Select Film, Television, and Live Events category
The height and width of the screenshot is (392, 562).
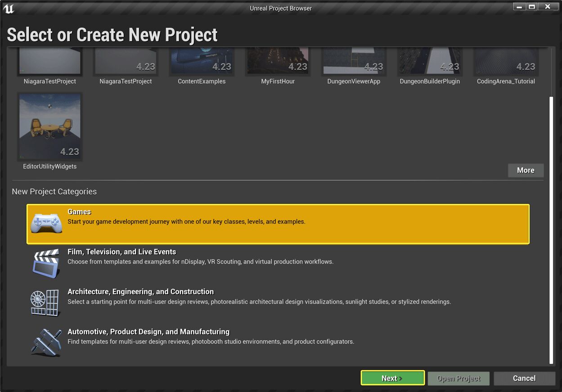pyautogui.click(x=121, y=252)
